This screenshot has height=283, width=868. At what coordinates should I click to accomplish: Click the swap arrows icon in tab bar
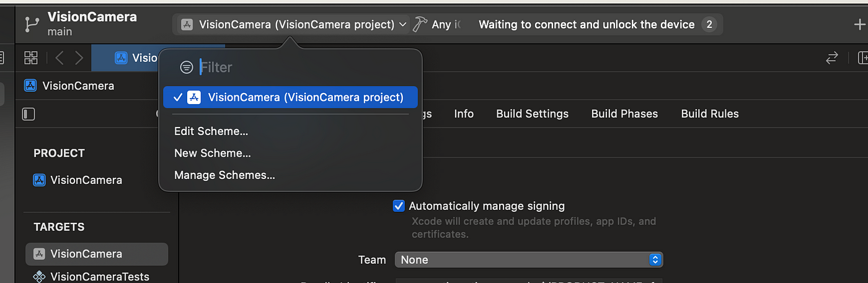[x=832, y=58]
